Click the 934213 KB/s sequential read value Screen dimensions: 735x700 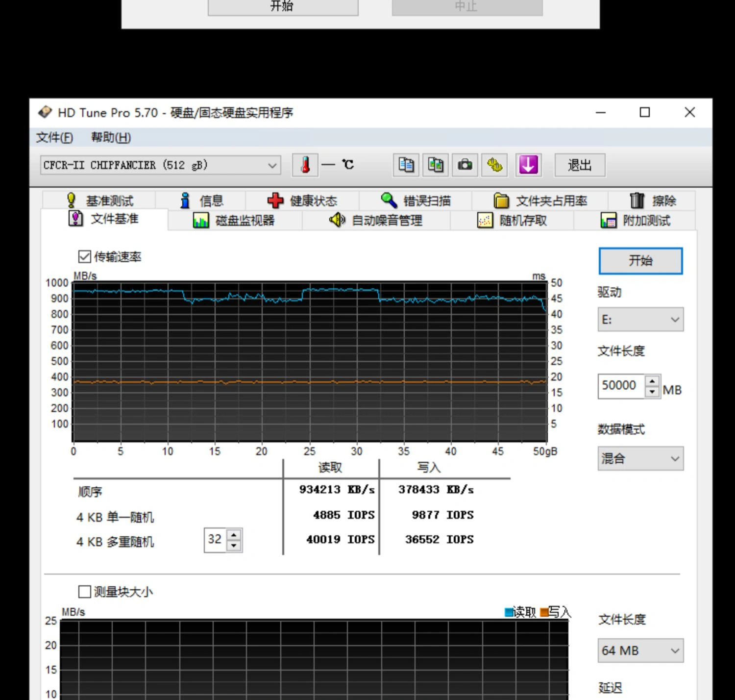click(x=337, y=489)
